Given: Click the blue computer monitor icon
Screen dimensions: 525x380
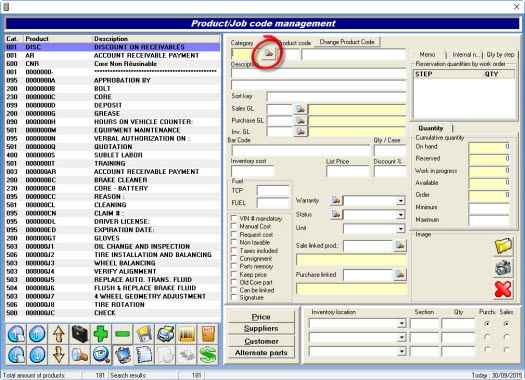Looking at the screenshot, I should [122, 355].
